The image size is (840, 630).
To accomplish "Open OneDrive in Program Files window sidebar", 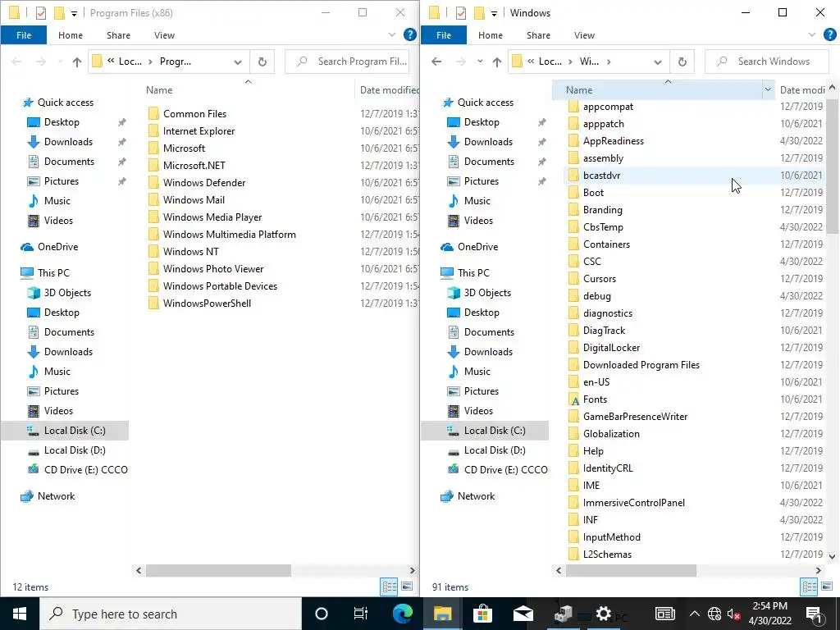I will 57,246.
